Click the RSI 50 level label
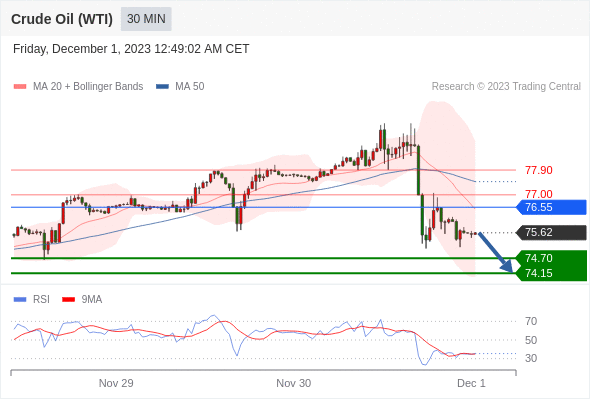Viewport: 590px width, 400px height. (x=531, y=341)
